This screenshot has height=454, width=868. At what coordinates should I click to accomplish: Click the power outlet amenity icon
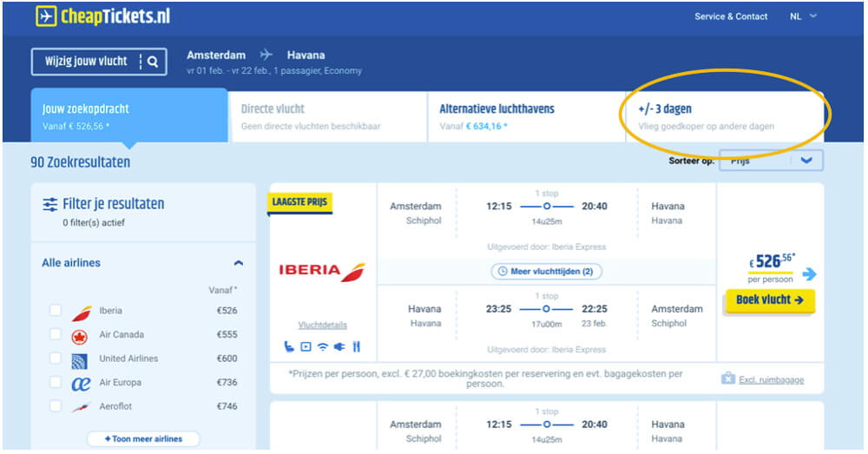(339, 346)
